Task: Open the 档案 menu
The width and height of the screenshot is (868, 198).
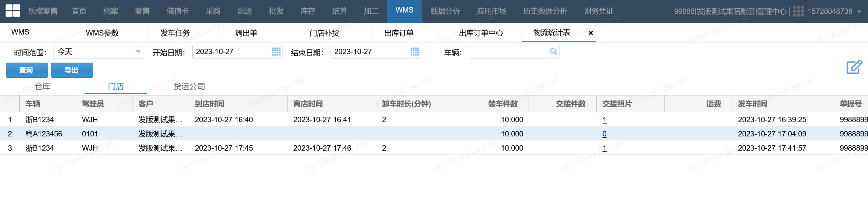Action: (111, 11)
